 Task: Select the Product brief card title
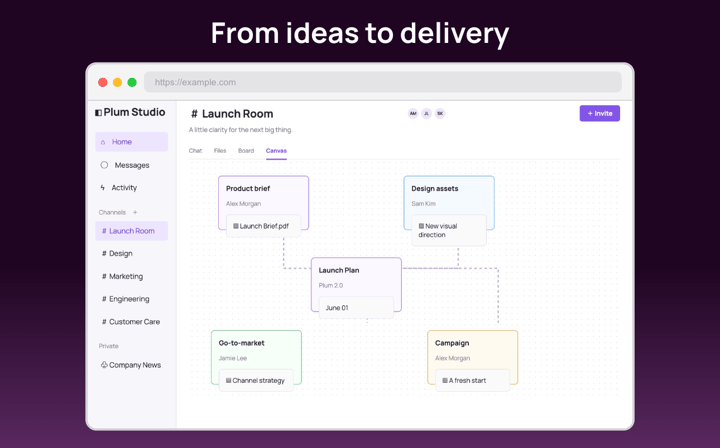(x=248, y=189)
